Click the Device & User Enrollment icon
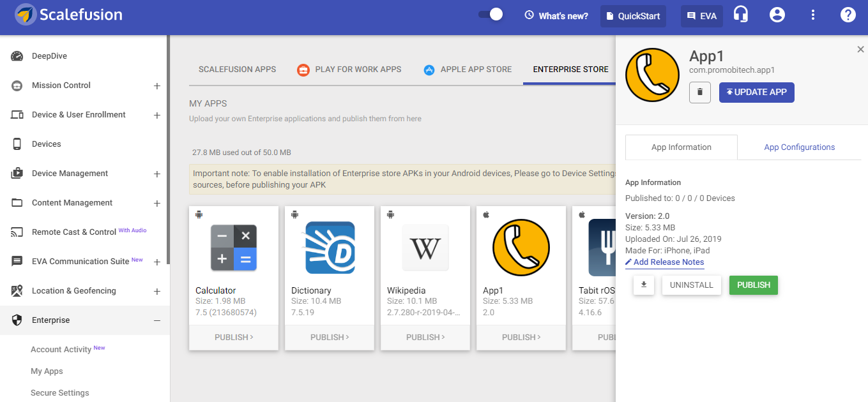 coord(17,115)
